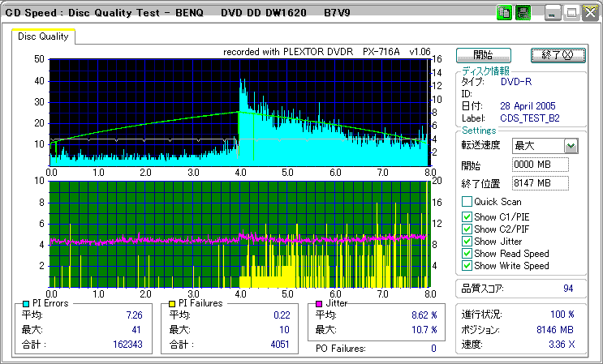The height and width of the screenshot is (364, 603).
Task: Minimize the CD Speed window
Action: [x=553, y=12]
